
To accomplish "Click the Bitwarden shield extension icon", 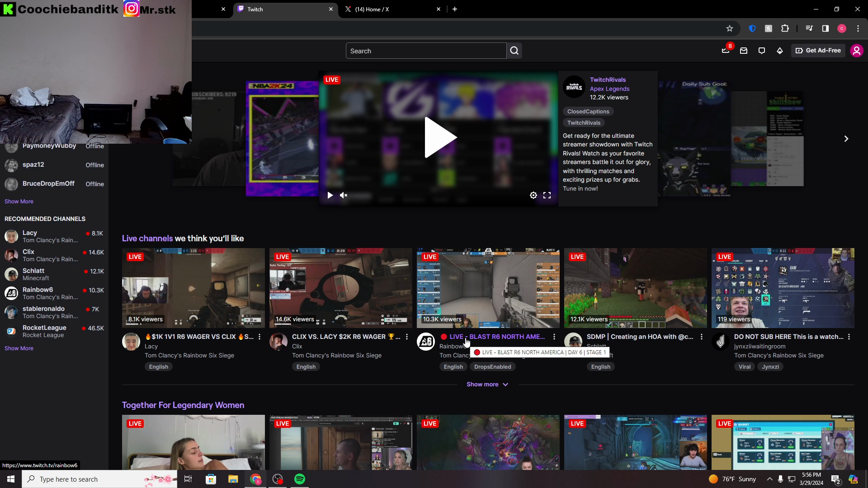I will (x=752, y=28).
